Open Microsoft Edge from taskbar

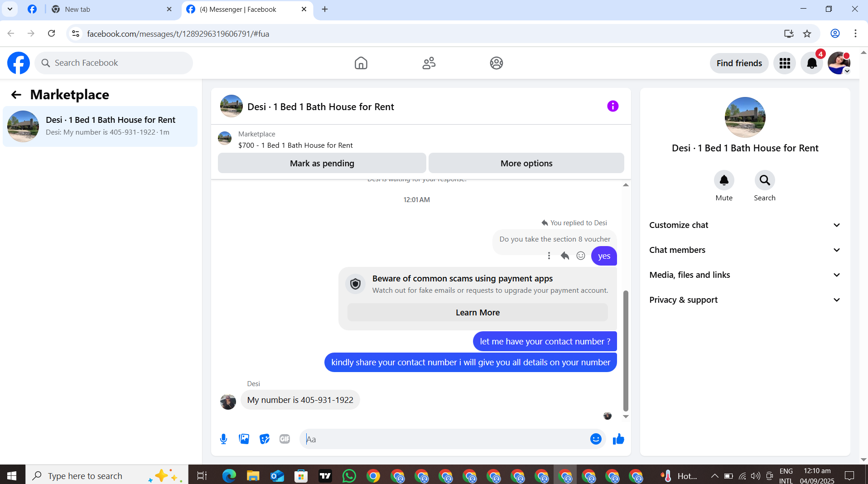pos(229,476)
